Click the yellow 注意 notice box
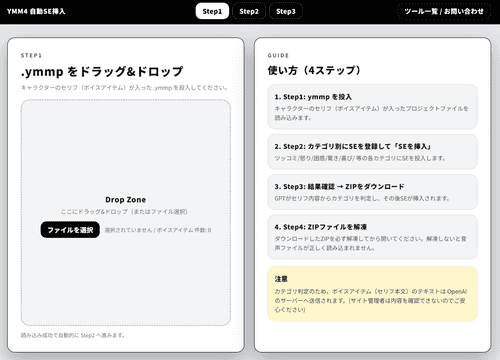Screen dimensions: 500x360 point(372,294)
